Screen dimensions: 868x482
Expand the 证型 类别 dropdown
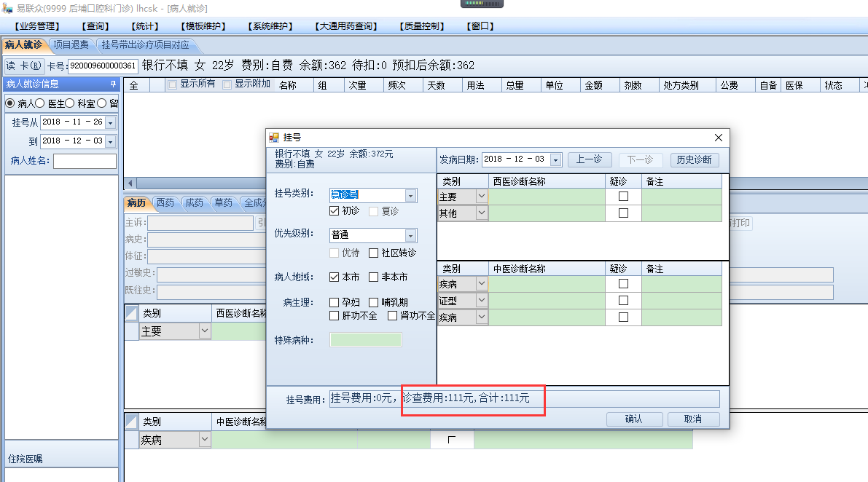[482, 300]
